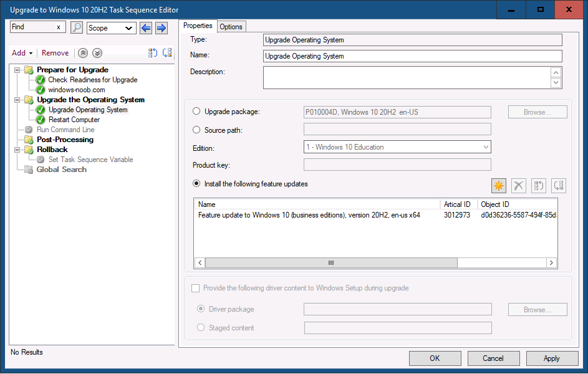Click the Apply button
This screenshot has height=374, width=588.
point(552,358)
